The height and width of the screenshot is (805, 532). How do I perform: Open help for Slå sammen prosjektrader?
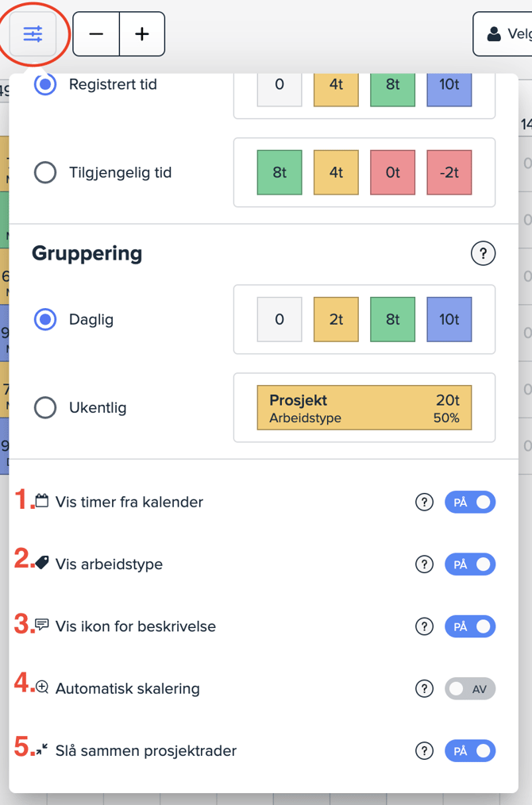click(x=425, y=750)
